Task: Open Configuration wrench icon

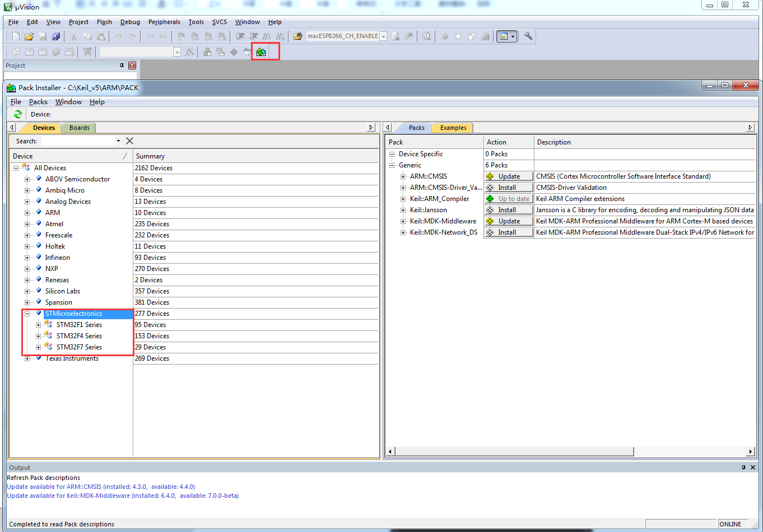Action: click(528, 36)
